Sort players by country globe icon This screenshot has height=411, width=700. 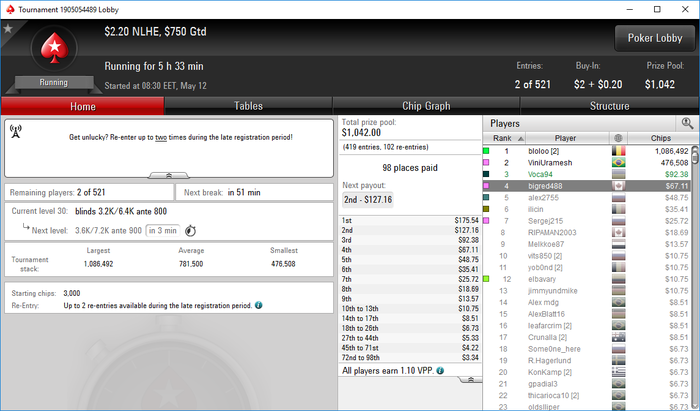point(618,138)
